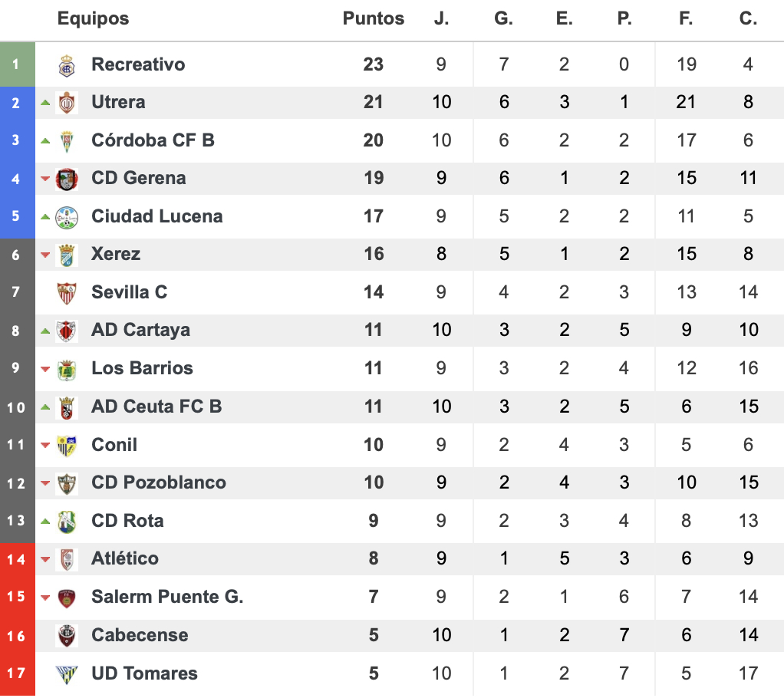Click the red down arrow beside Atlético
This screenshot has width=784, height=698.
pos(45,559)
